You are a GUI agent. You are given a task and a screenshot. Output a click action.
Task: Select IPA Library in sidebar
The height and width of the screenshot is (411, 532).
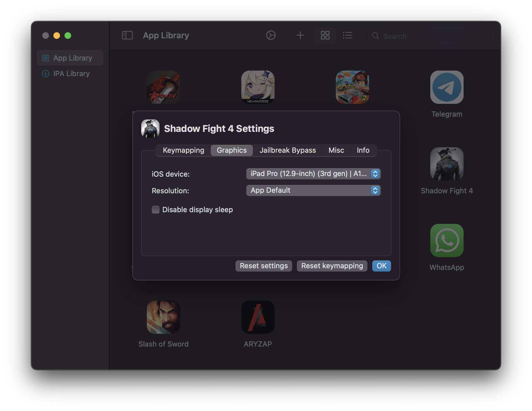tap(70, 74)
